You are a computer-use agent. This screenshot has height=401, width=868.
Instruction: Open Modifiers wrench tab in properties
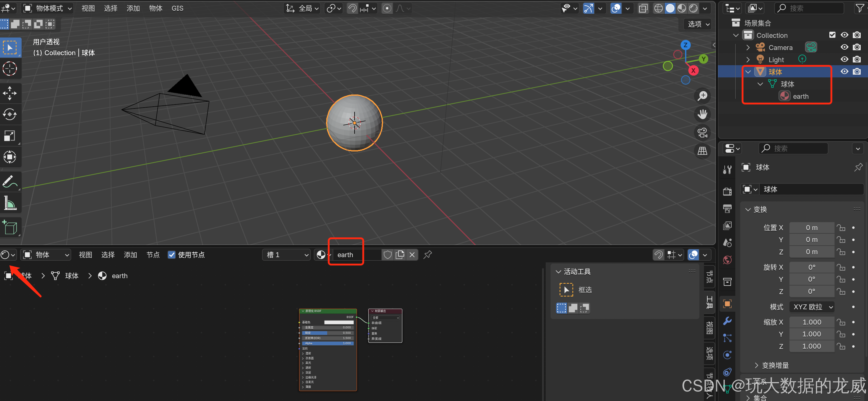727,321
